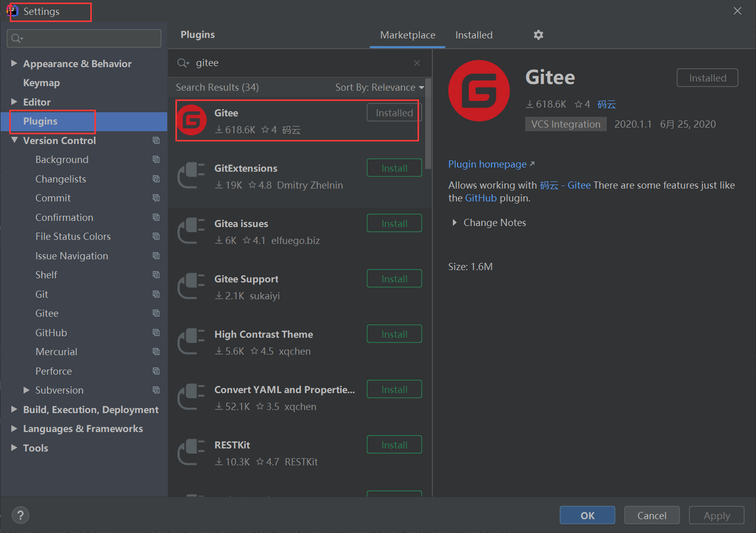Click project-level icon next to Confirmation
Viewport: 756px width, 533px height.
tap(156, 217)
